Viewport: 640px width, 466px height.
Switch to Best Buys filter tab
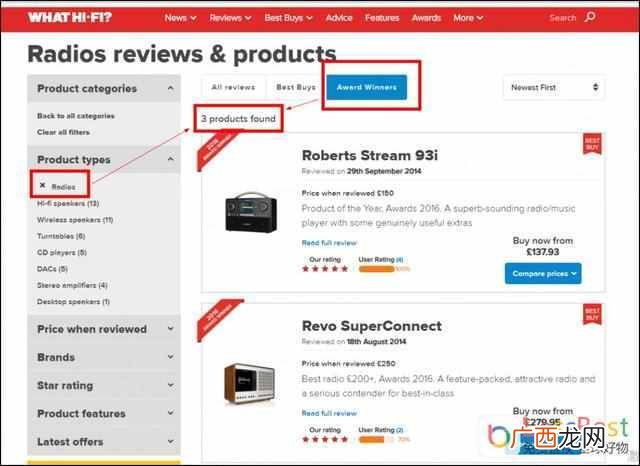click(x=296, y=87)
